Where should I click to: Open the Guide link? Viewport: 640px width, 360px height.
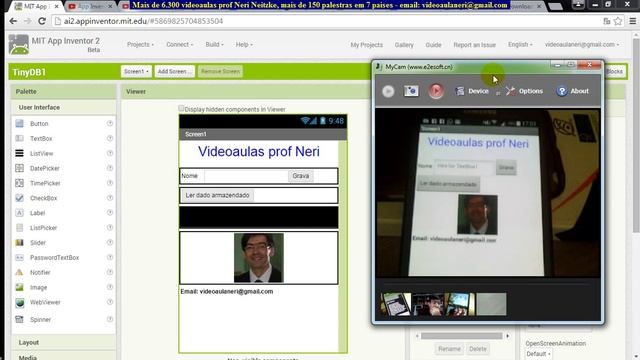[x=433, y=45]
